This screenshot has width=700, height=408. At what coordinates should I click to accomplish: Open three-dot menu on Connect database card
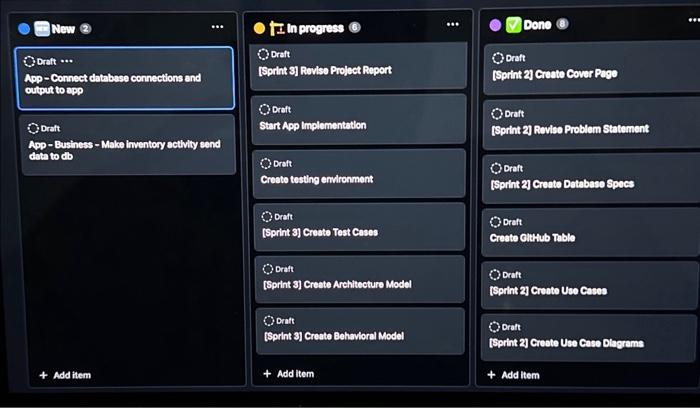(67, 61)
